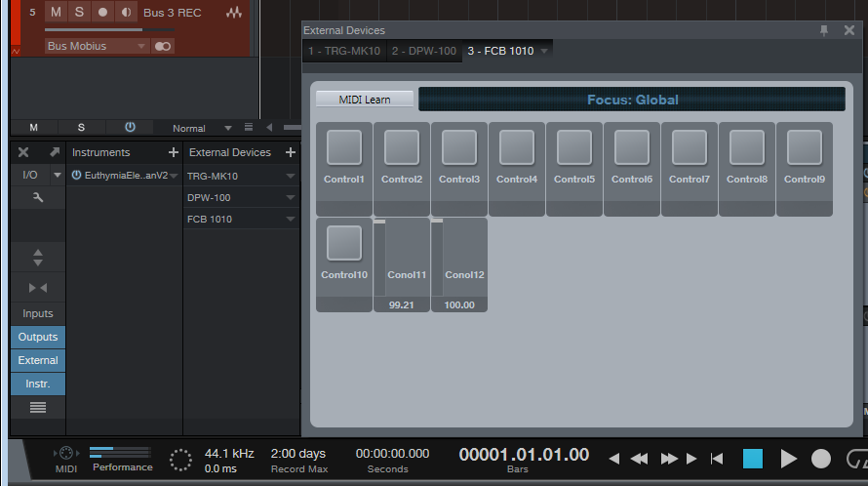This screenshot has height=486, width=868.
Task: Open the waveform icon on Bus 3 REC
Action: click(234, 12)
